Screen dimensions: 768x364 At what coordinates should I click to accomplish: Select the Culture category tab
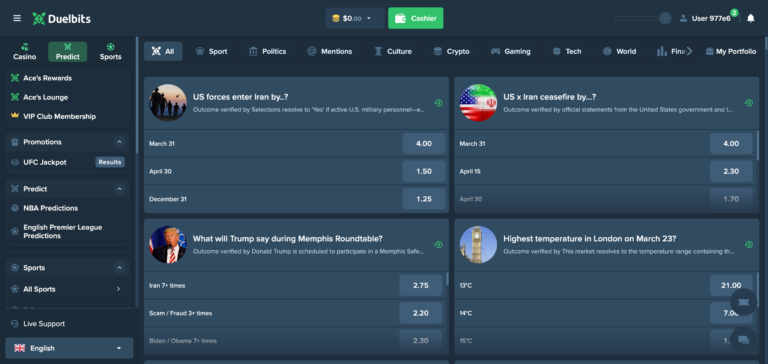(x=393, y=51)
